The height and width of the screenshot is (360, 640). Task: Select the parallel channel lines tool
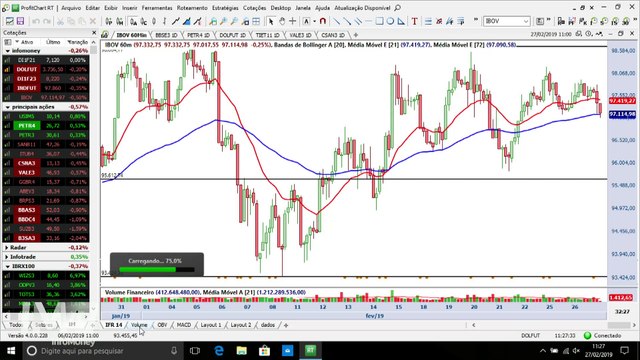(358, 21)
